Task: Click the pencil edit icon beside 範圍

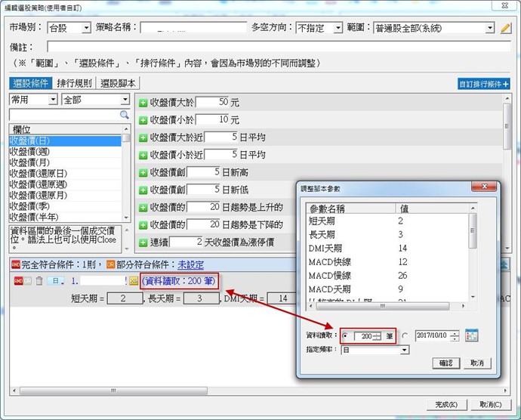Action: point(506,28)
